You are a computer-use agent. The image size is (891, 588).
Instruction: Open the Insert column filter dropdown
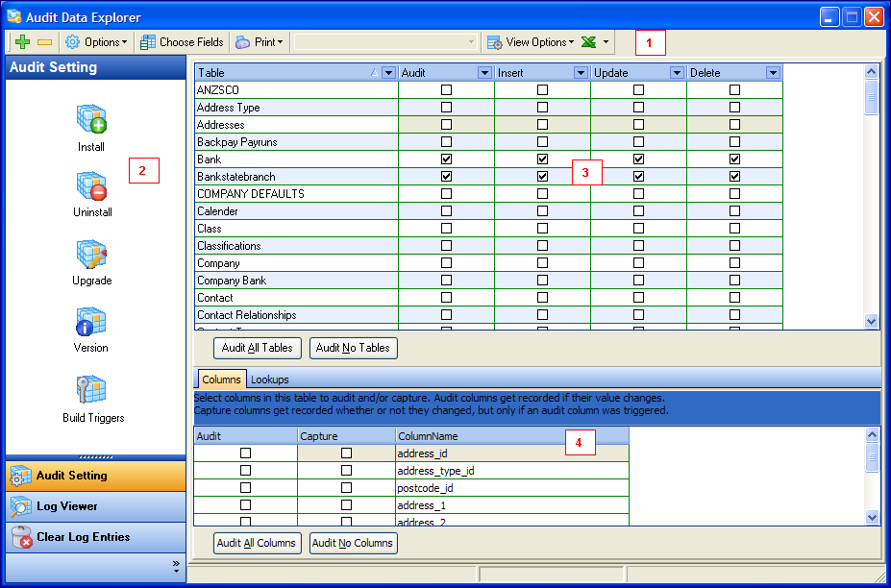point(581,73)
